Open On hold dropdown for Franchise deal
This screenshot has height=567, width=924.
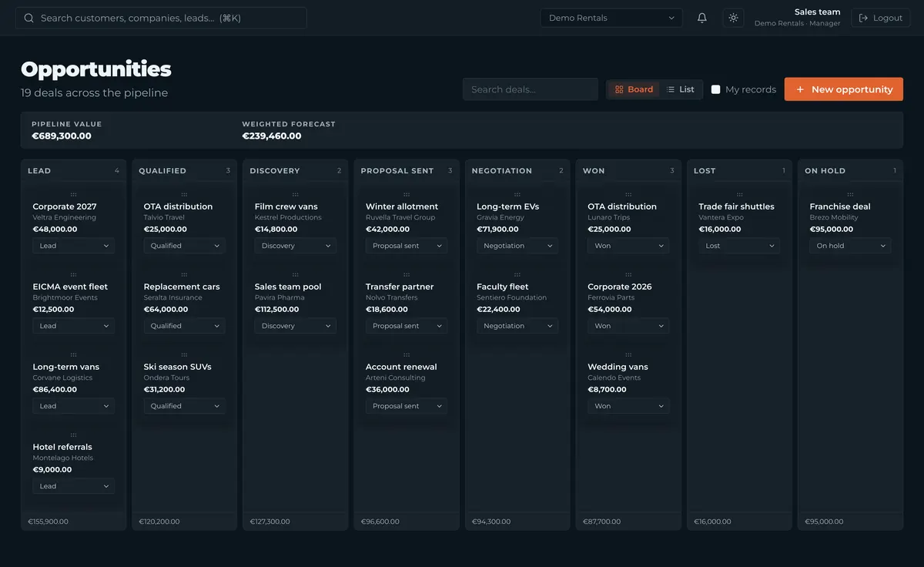click(x=850, y=246)
